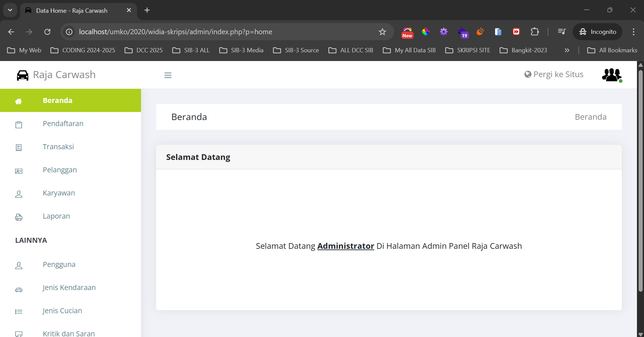Image resolution: width=644 pixels, height=337 pixels.
Task: Switch to the Beranda menu item
Action: pos(57,100)
